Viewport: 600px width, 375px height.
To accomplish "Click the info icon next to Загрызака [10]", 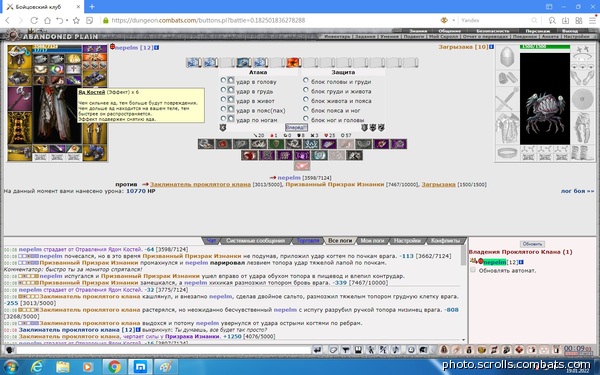I will click(491, 47).
